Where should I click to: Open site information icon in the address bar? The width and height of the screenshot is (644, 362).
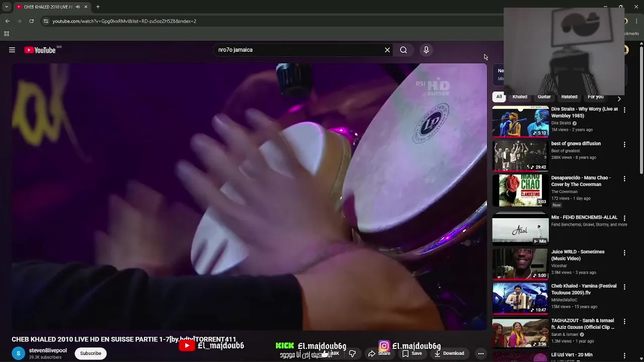pos(46,21)
